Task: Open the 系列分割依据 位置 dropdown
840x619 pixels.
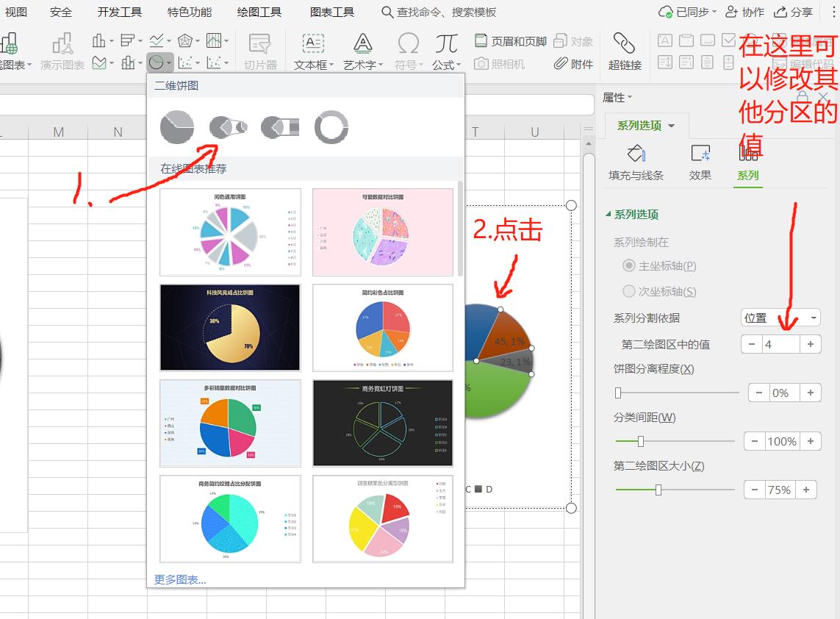Action: [x=781, y=318]
